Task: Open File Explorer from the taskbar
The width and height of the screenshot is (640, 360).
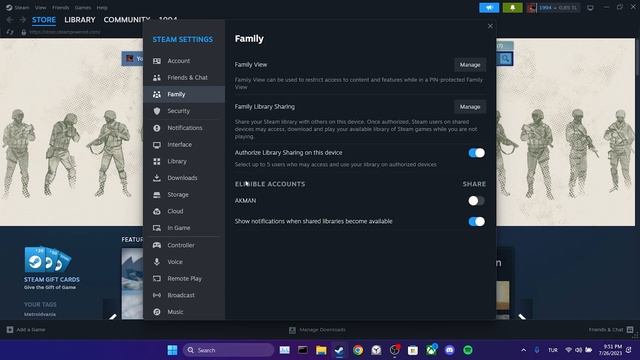Action: click(321, 350)
